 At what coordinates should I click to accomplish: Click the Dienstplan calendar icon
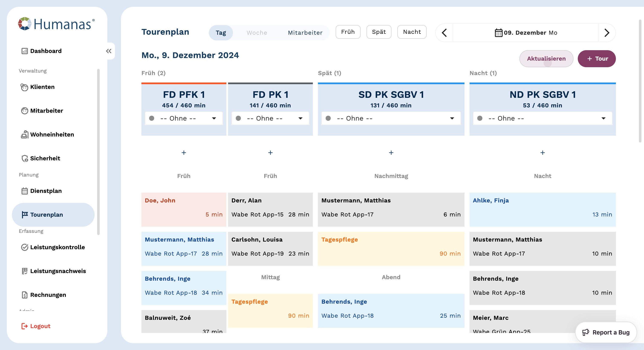[x=24, y=191]
